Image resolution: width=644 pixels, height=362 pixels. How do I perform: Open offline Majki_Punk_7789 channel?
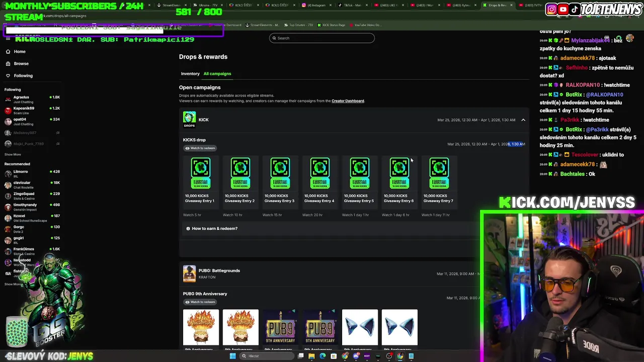pyautogui.click(x=32, y=144)
